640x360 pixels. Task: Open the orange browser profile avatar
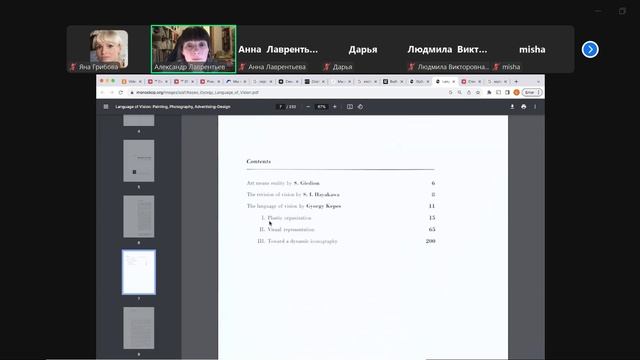[x=516, y=93]
